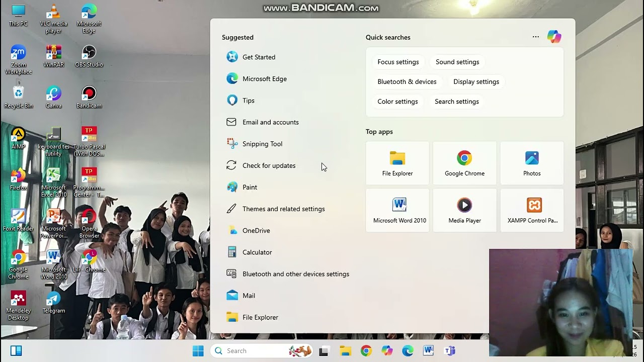
Task: Click the Copilot icon in search panel
Action: (x=554, y=37)
